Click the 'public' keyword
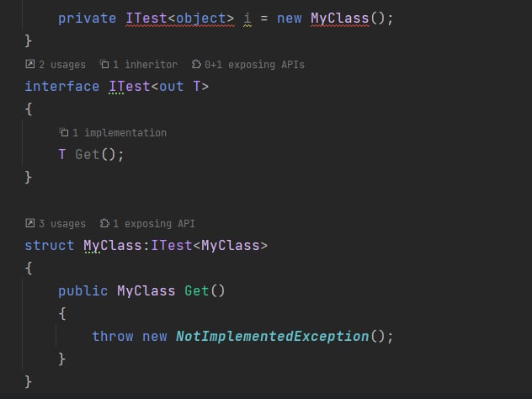The width and height of the screenshot is (532, 399). [83, 291]
